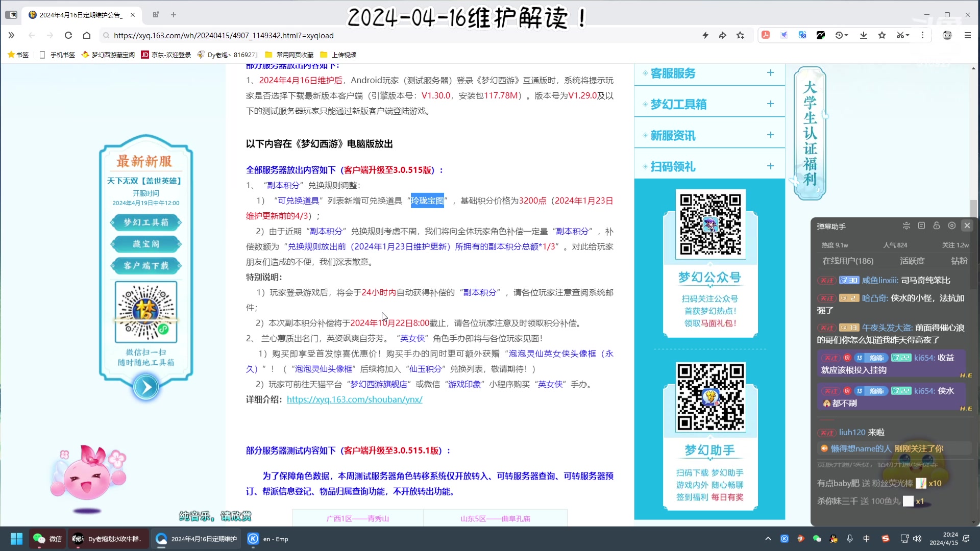Open the scissors screenshot tool dropdown

902,35
